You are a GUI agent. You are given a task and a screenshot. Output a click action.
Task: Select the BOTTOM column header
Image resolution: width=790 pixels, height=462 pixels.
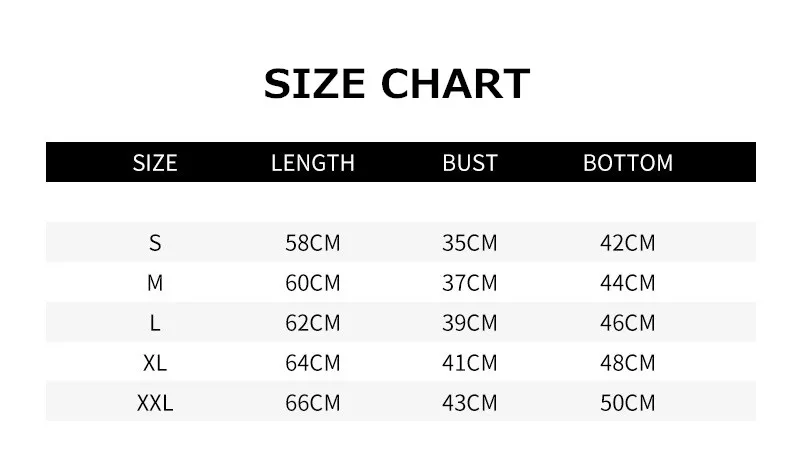pyautogui.click(x=628, y=163)
